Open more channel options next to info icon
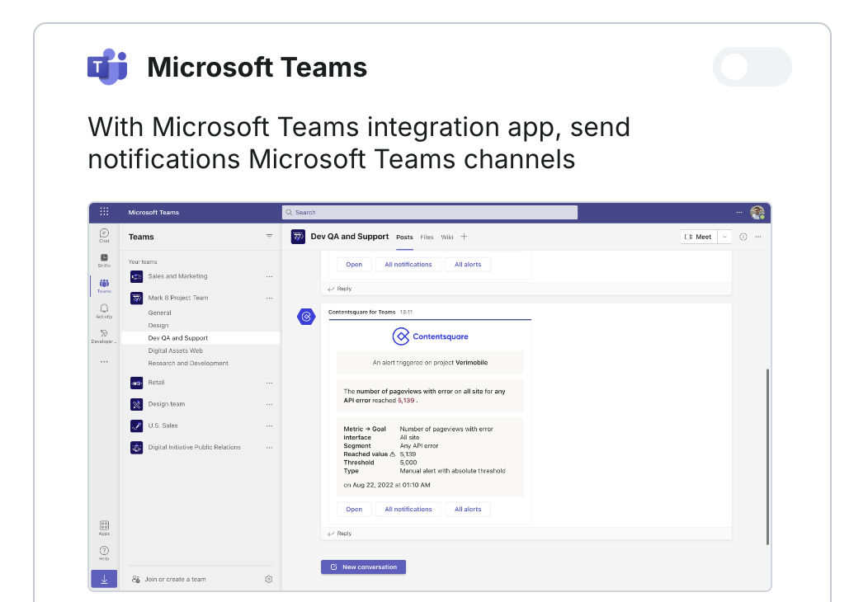 [758, 237]
